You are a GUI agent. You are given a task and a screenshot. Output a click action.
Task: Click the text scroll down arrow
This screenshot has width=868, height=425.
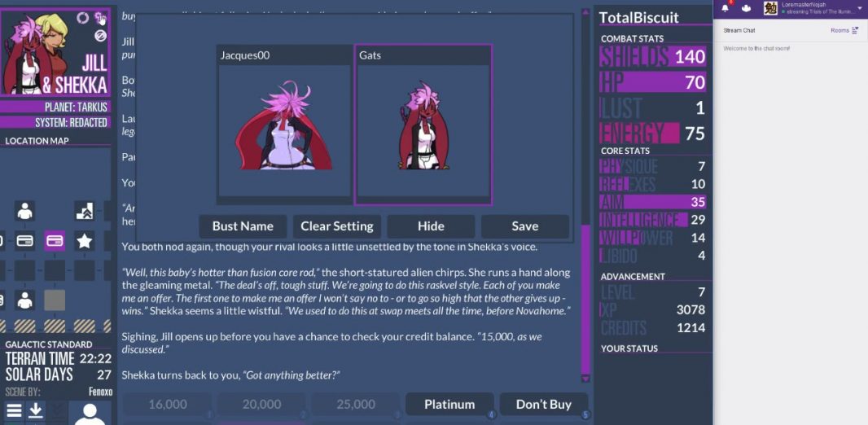coord(585,379)
